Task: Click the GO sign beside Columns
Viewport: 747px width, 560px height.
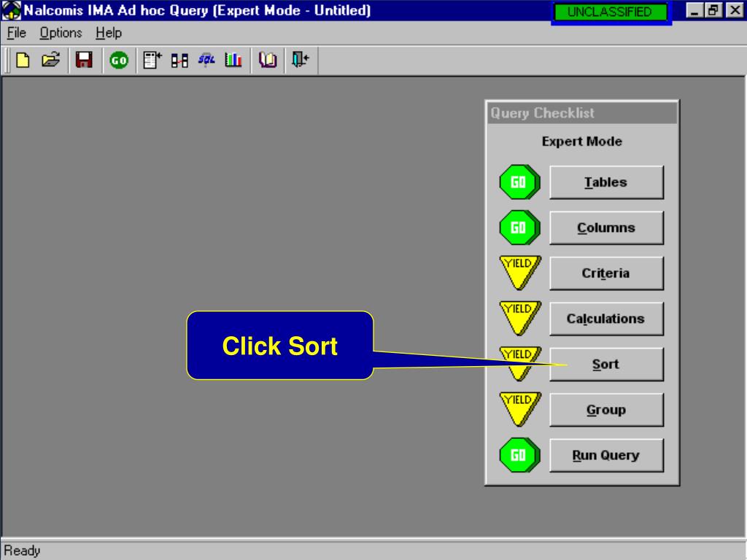Action: pyautogui.click(x=519, y=227)
